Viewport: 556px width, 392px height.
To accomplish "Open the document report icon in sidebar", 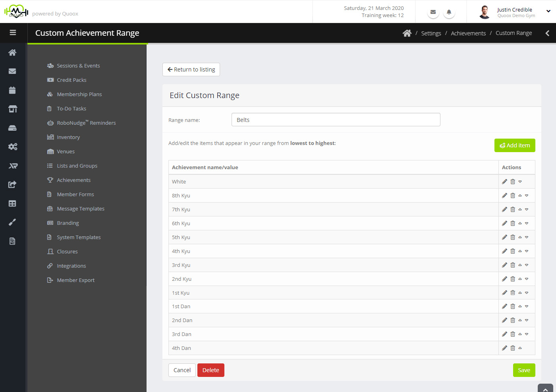I will [x=12, y=241].
